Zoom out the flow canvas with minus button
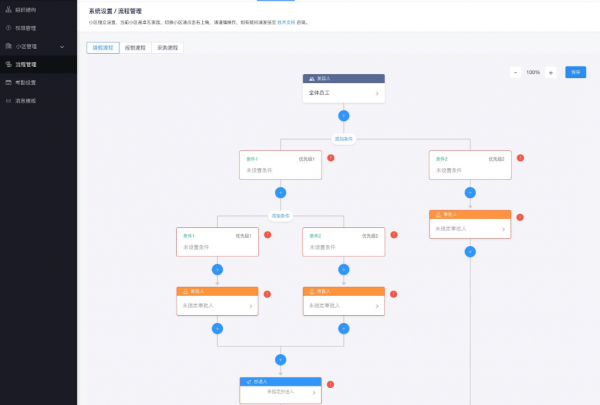This screenshot has width=600, height=405. click(515, 72)
